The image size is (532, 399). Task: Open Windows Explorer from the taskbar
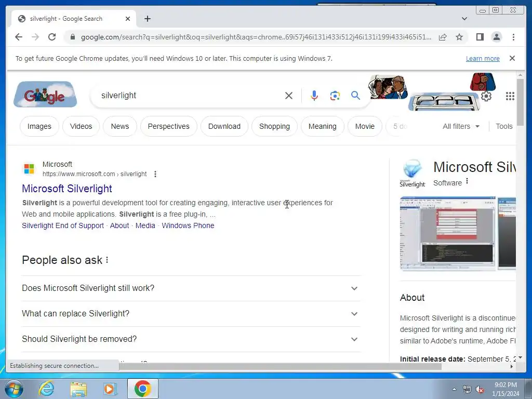click(x=78, y=389)
